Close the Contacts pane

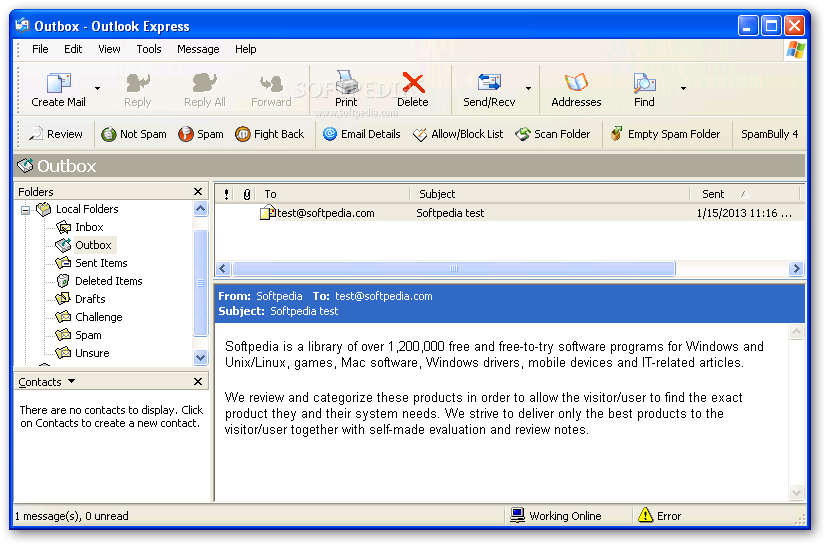point(198,381)
